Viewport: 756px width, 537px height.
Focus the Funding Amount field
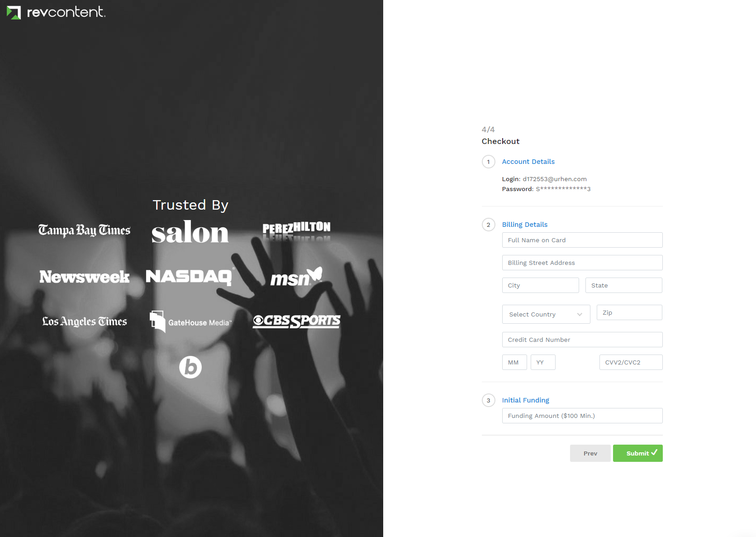click(582, 416)
